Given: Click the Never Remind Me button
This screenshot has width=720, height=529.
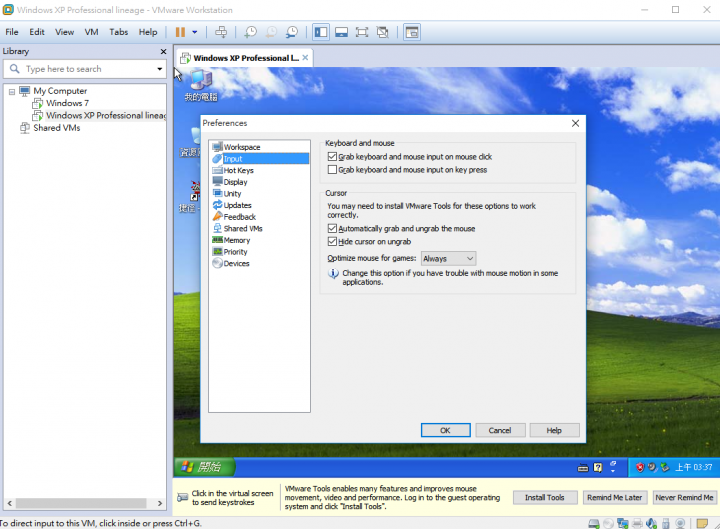Looking at the screenshot, I should [x=684, y=497].
